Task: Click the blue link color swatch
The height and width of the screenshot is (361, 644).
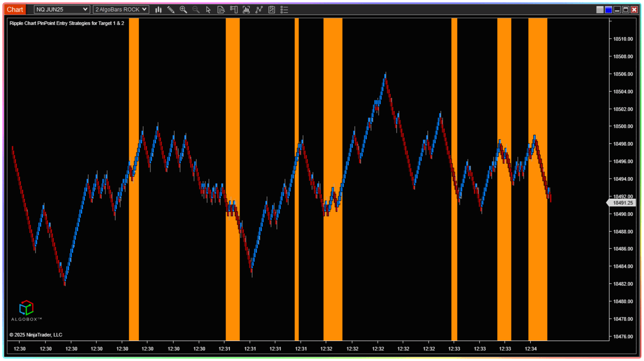Action: [608, 10]
